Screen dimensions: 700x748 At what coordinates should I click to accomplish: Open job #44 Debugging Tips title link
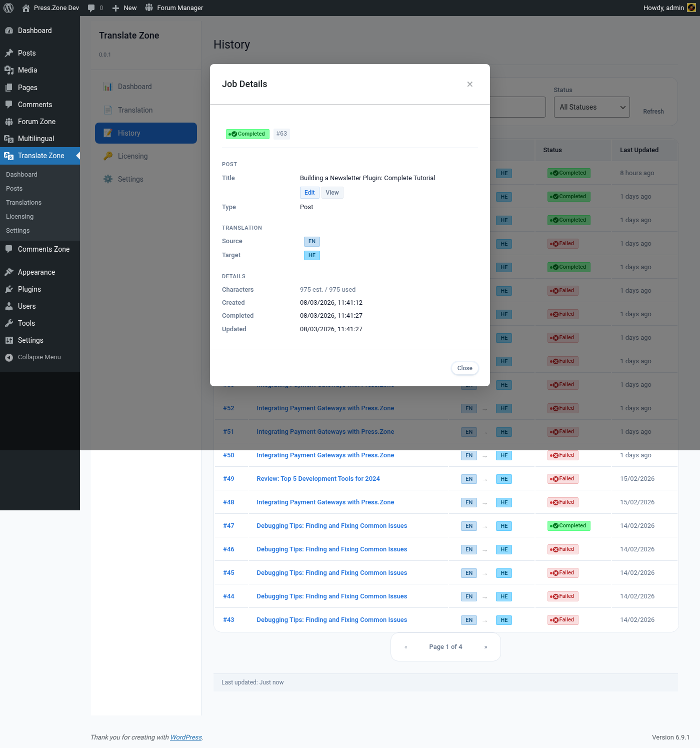coord(332,596)
